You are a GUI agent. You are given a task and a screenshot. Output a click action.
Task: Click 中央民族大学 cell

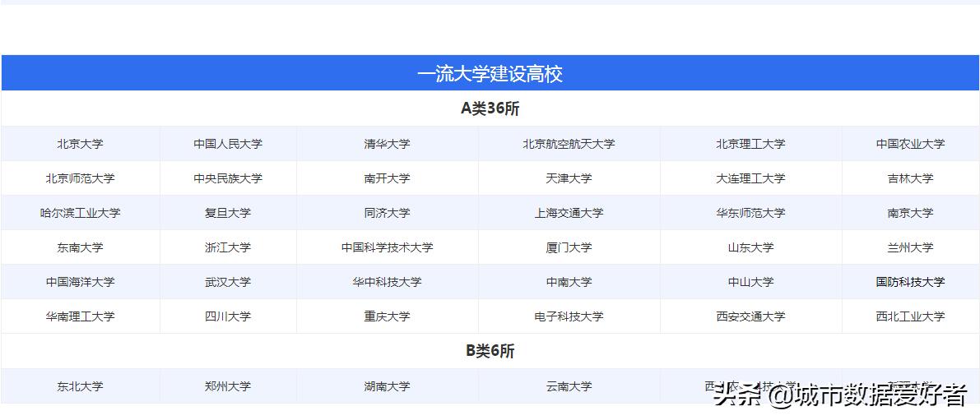228,178
